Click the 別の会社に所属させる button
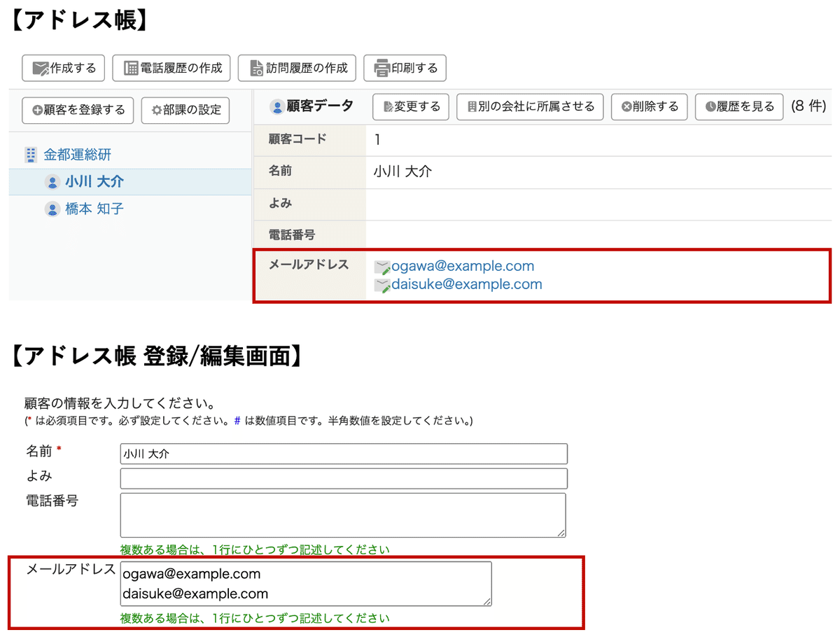The image size is (840, 637). click(530, 107)
